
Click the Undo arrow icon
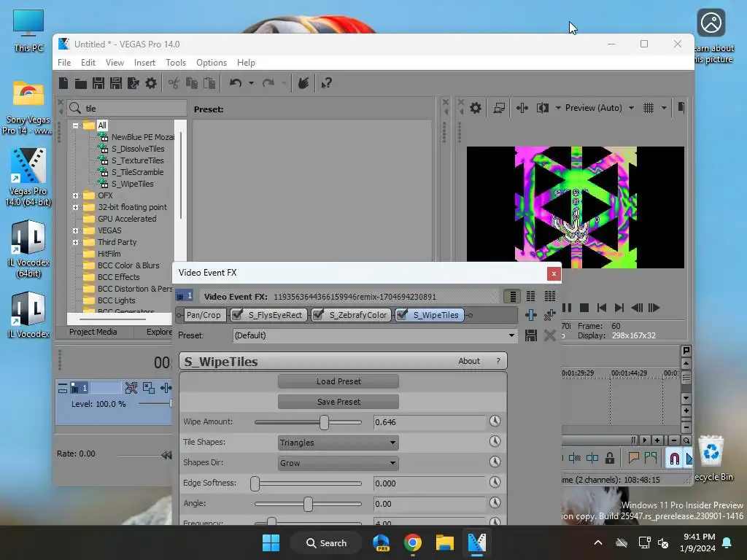[x=236, y=83]
